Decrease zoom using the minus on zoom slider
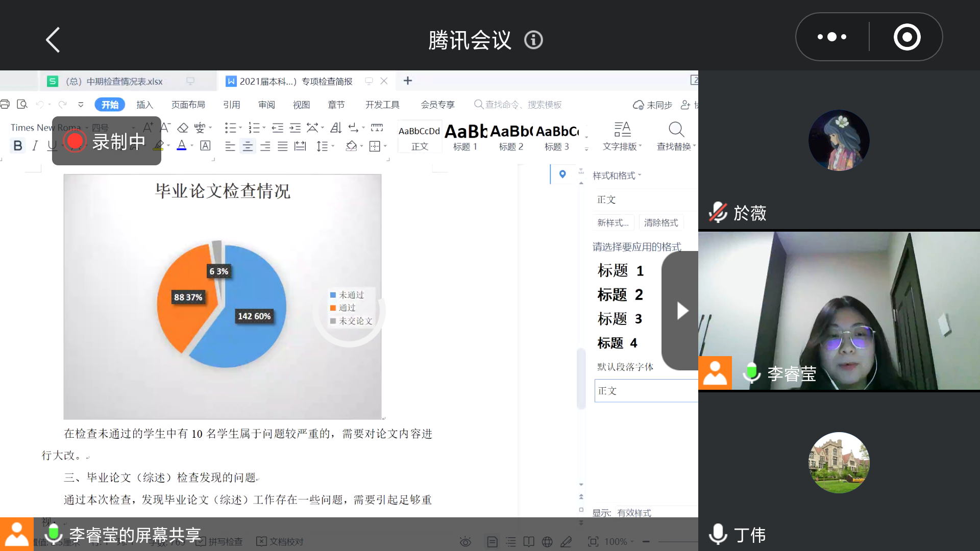This screenshot has width=980, height=551. (646, 542)
